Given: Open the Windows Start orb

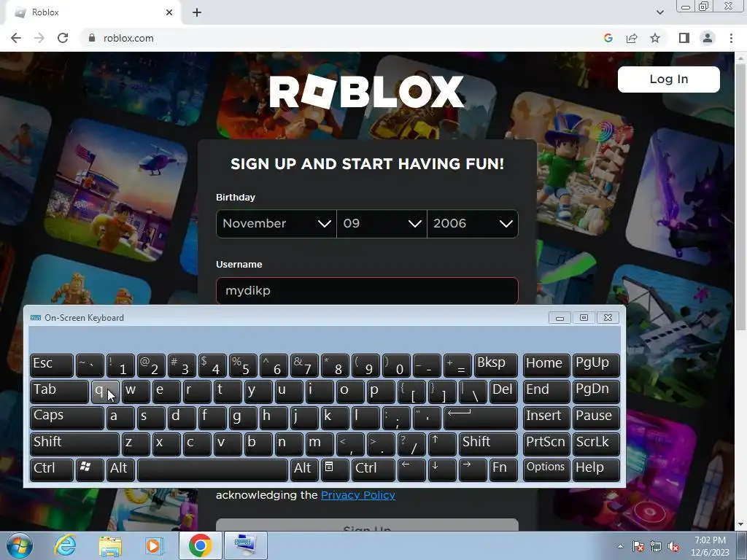Looking at the screenshot, I should click(x=19, y=545).
